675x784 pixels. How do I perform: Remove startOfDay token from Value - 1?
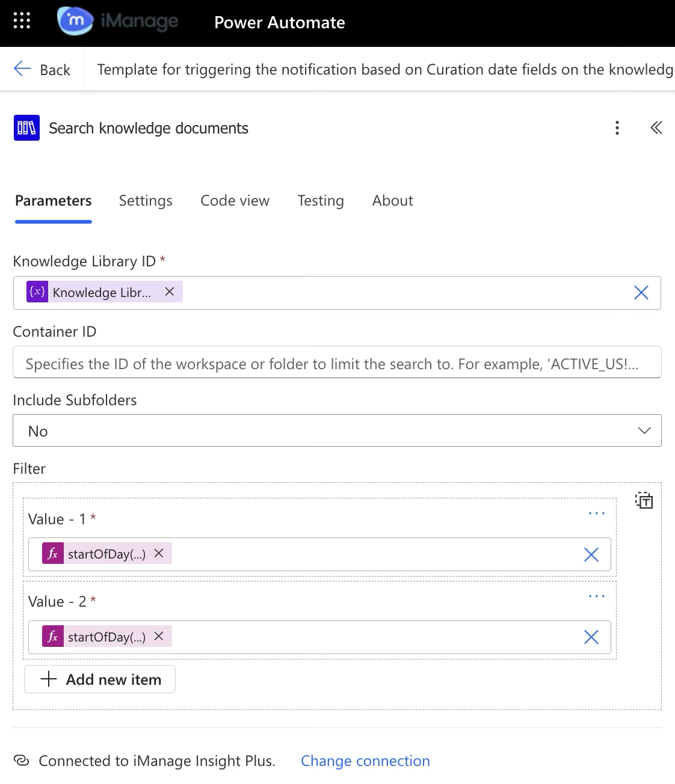tap(159, 553)
